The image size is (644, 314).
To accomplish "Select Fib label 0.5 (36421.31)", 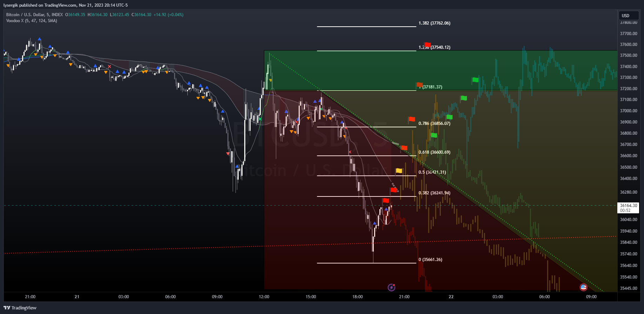I will (x=432, y=172).
